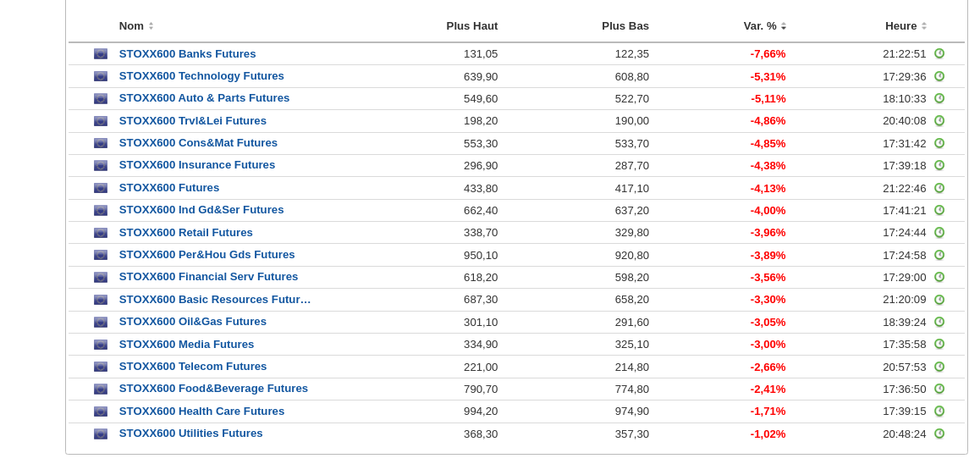The width and height of the screenshot is (980, 464).
Task: Click the flag icon beside STOXX600 Oil&Gas Futures
Action: click(x=101, y=323)
